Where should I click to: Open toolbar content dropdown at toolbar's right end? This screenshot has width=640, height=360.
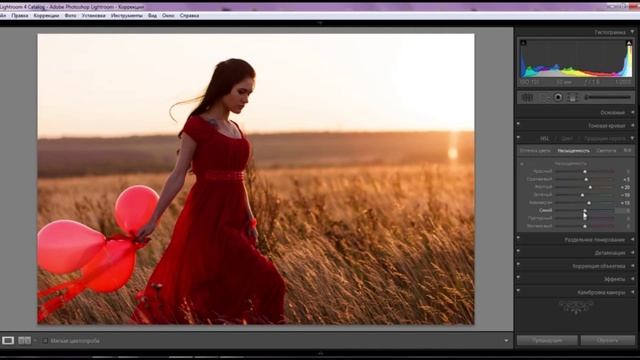click(x=506, y=340)
